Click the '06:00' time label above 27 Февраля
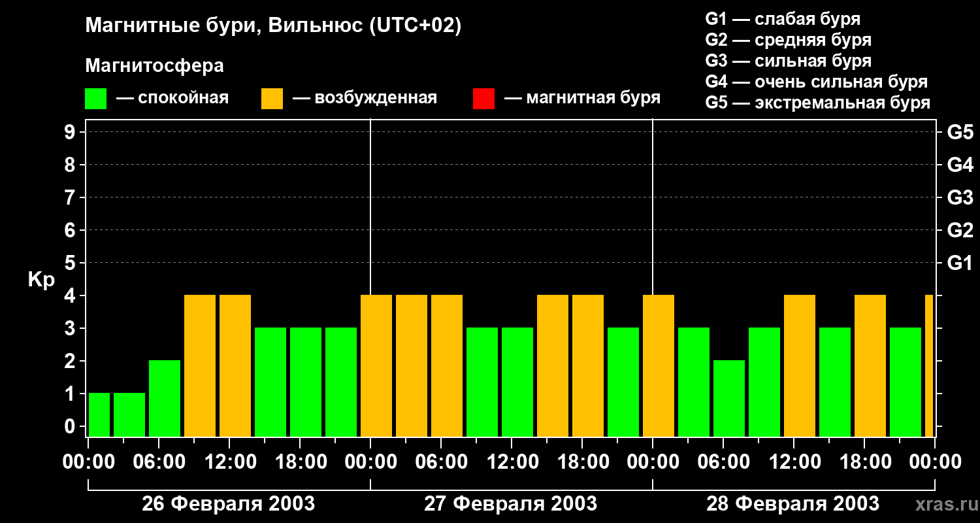Image resolution: width=980 pixels, height=523 pixels. pos(441,462)
